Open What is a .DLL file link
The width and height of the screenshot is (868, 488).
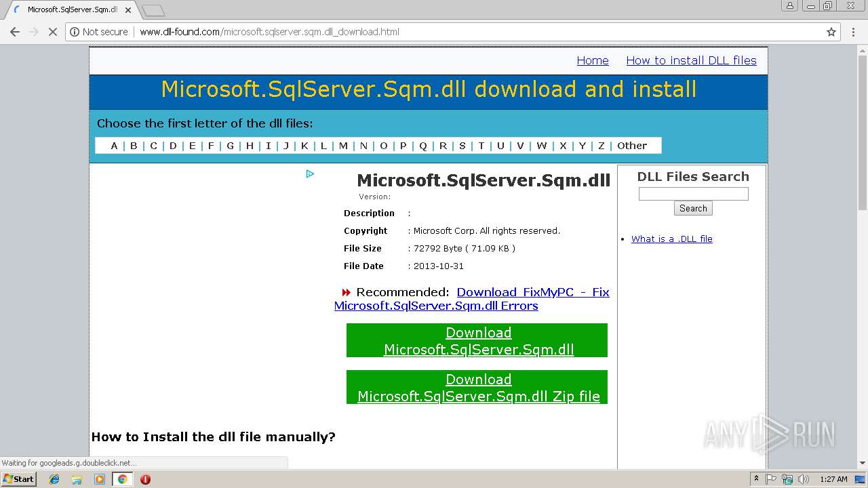tap(671, 239)
